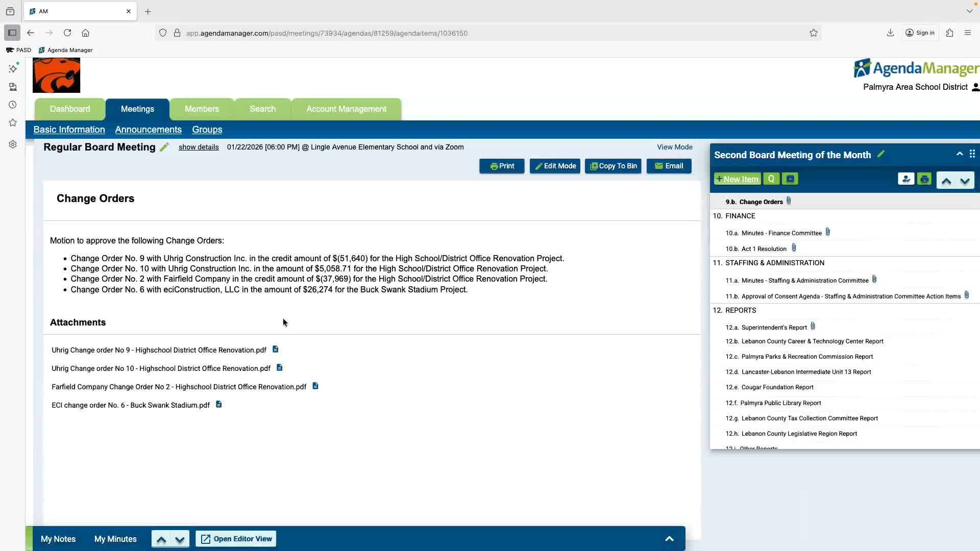Viewport: 980px width, 551px height.
Task: Open the Members tab
Action: coord(202,109)
